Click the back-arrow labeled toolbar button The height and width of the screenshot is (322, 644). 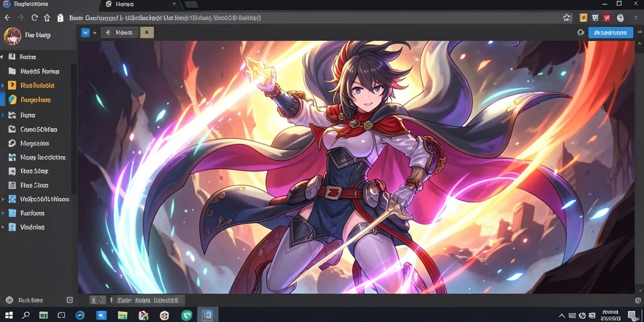pyautogui.click(x=119, y=33)
